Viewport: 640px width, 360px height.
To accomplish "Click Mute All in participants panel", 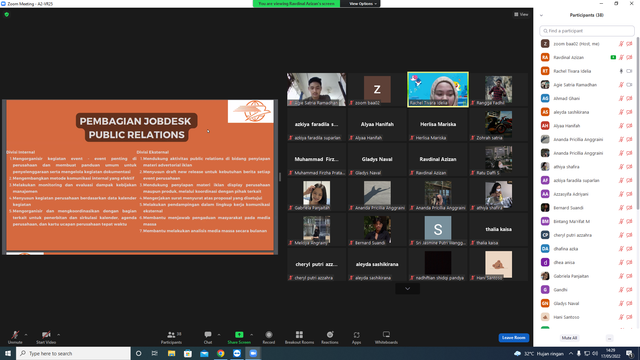I will (569, 338).
